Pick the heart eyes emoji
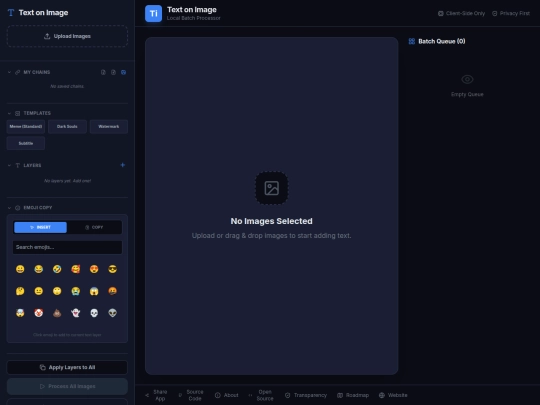 point(94,269)
